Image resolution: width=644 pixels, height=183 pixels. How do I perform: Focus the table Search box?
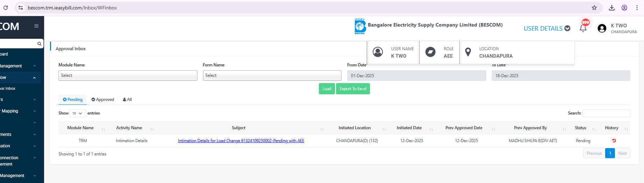pyautogui.click(x=606, y=113)
